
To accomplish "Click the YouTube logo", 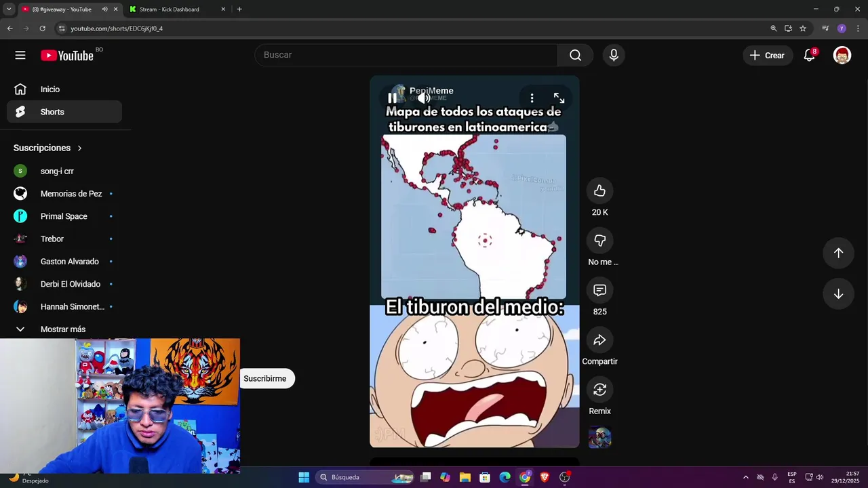I will click(x=66, y=56).
